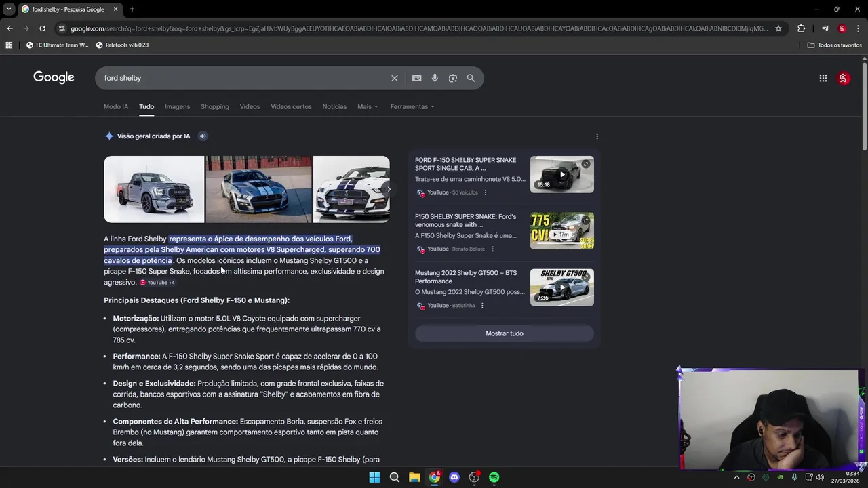Expand the Ferramentas dropdown
This screenshot has height=488, width=868.
(412, 106)
